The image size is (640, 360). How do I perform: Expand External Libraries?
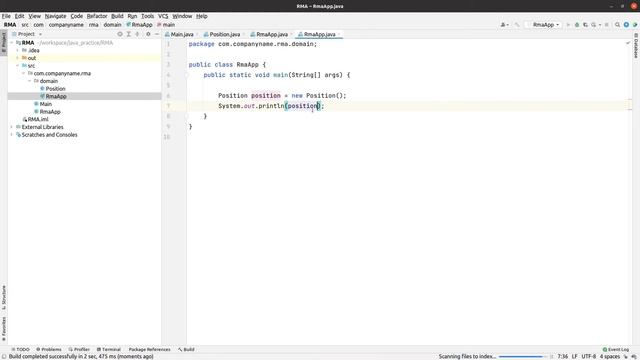[x=11, y=127]
